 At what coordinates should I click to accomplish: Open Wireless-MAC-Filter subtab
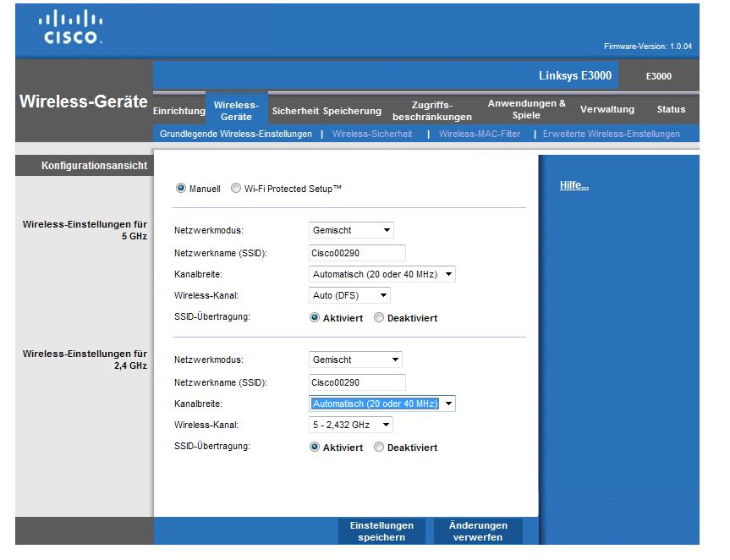tap(480, 134)
